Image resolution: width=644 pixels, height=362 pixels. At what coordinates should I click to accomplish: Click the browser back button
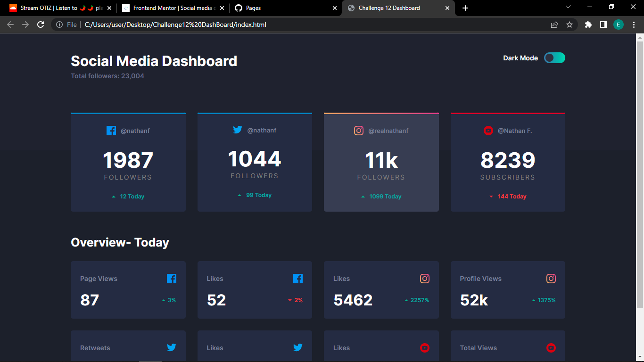pos(10,25)
